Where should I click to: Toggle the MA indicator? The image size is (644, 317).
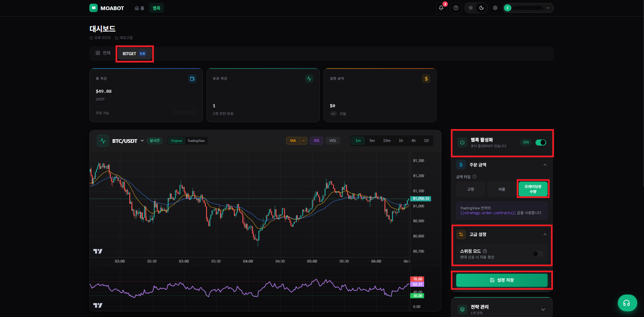click(x=293, y=141)
